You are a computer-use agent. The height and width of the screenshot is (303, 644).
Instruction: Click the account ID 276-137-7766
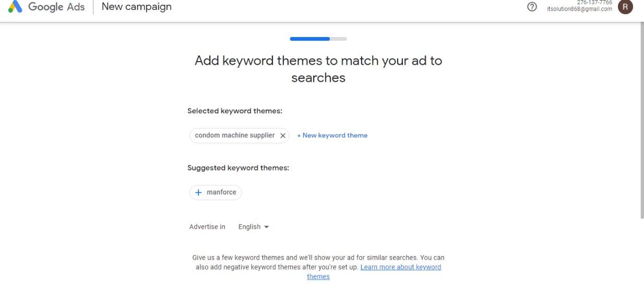594,3
